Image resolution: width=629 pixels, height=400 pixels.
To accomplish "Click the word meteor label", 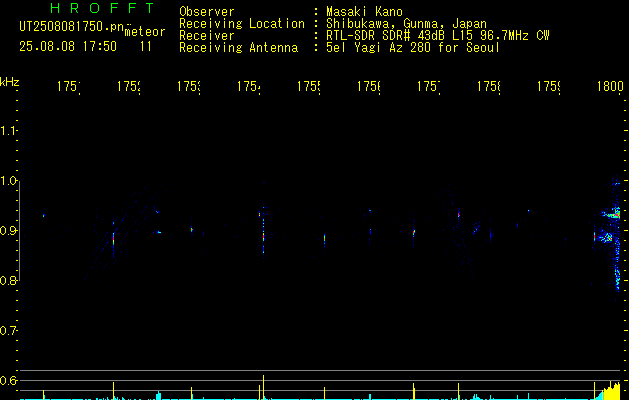I will (x=145, y=32).
